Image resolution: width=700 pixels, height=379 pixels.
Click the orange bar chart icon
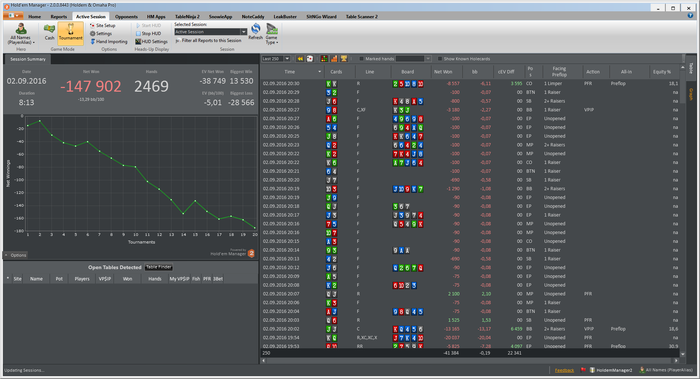(x=334, y=59)
